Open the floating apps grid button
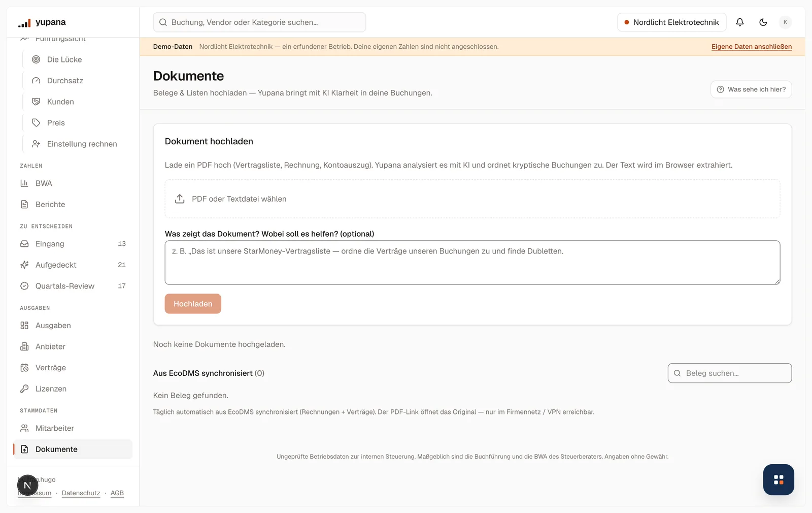 [x=779, y=479]
